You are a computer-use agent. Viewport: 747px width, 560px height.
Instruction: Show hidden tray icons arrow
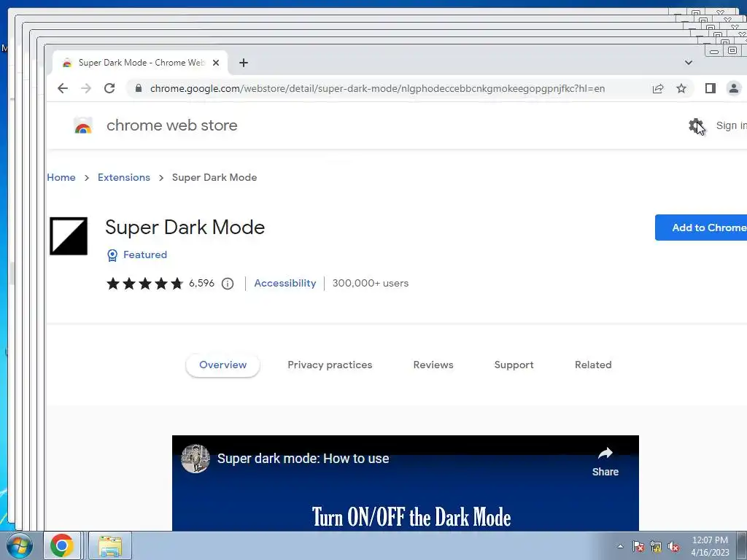[620, 546]
